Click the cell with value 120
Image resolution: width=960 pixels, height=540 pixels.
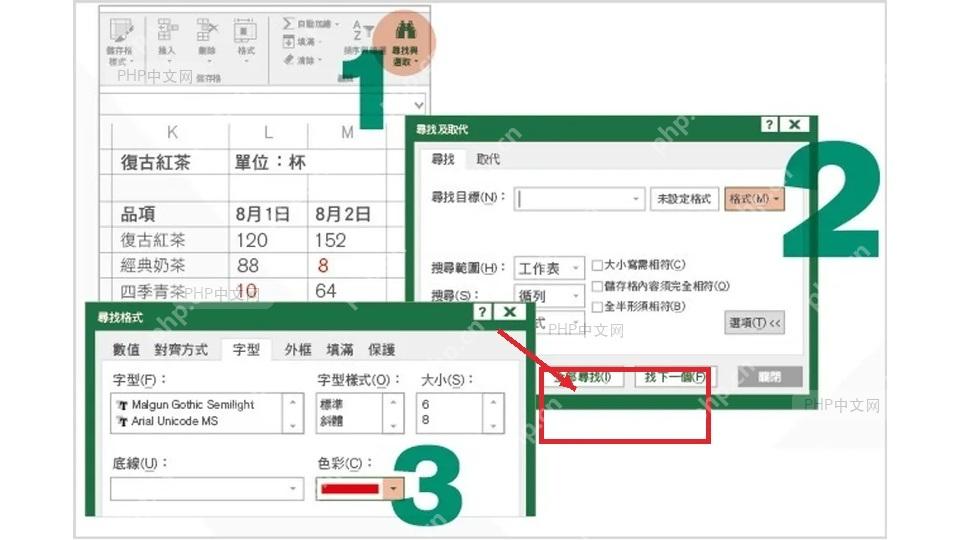[268, 240]
